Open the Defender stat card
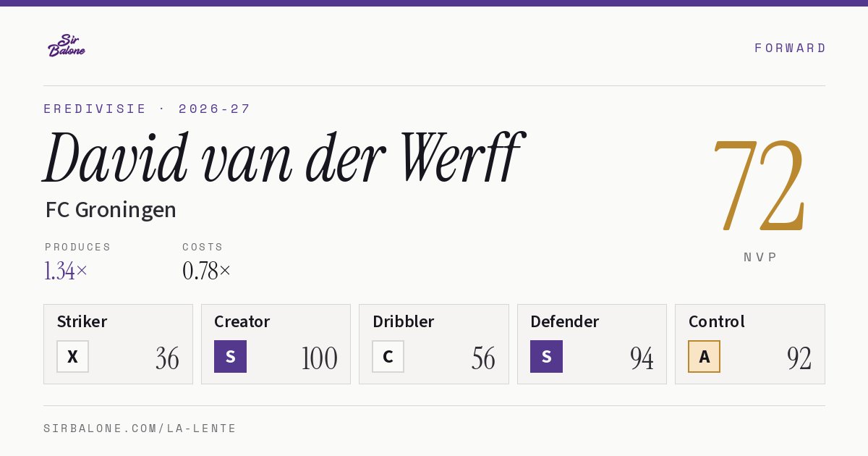The image size is (868, 456). [x=592, y=344]
